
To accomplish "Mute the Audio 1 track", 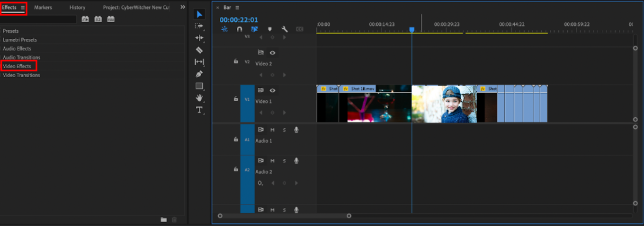I will pos(272,130).
